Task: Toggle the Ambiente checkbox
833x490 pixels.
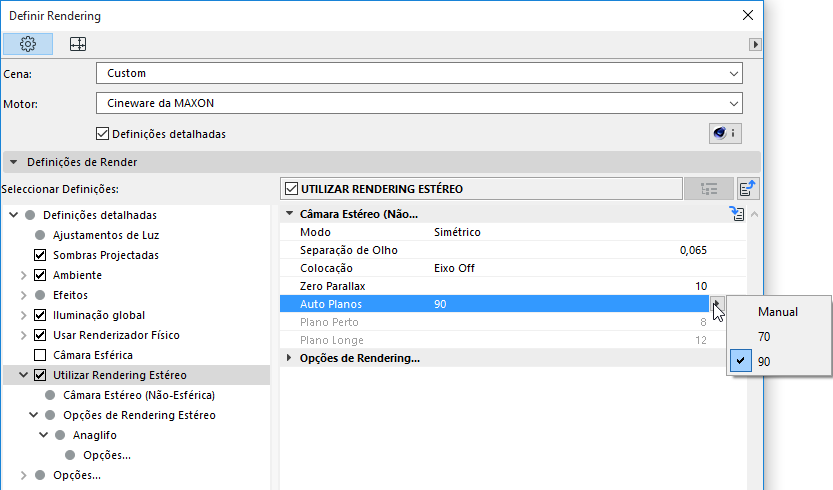Action: (x=40, y=275)
